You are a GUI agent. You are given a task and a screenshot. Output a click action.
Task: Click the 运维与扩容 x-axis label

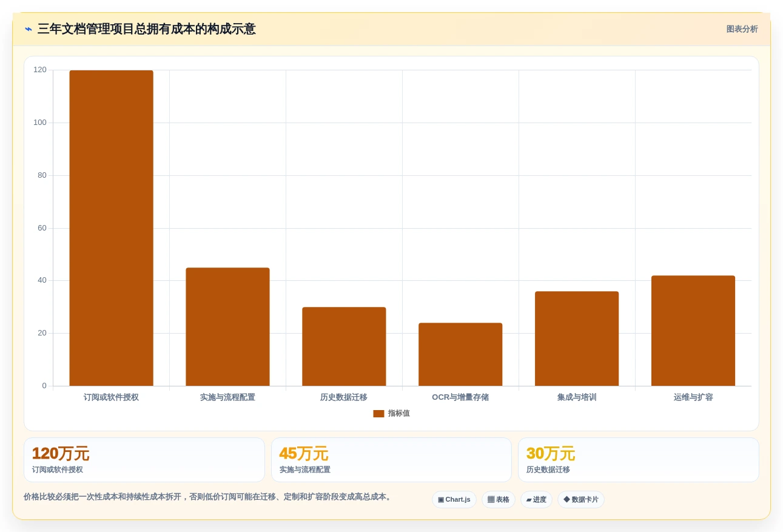(693, 397)
